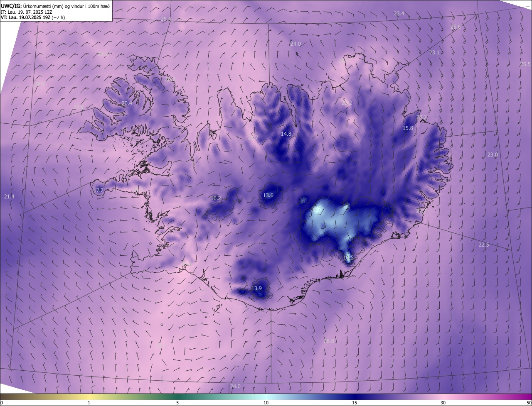Click the 25.6 value label

point(456,27)
